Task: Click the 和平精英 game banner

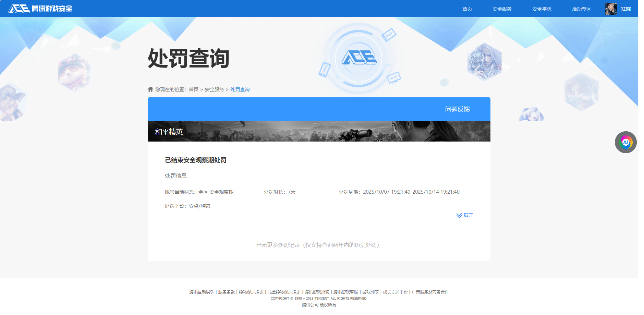Action: tap(319, 131)
